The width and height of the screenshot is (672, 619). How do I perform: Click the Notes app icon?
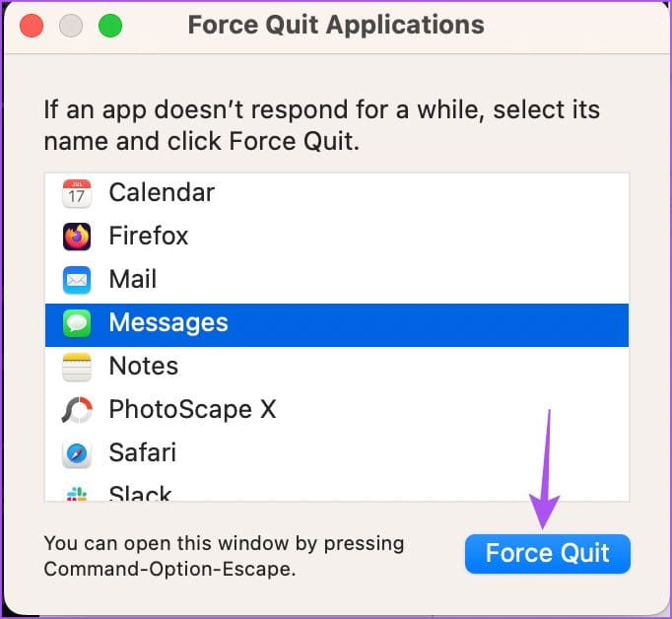pyautogui.click(x=76, y=367)
